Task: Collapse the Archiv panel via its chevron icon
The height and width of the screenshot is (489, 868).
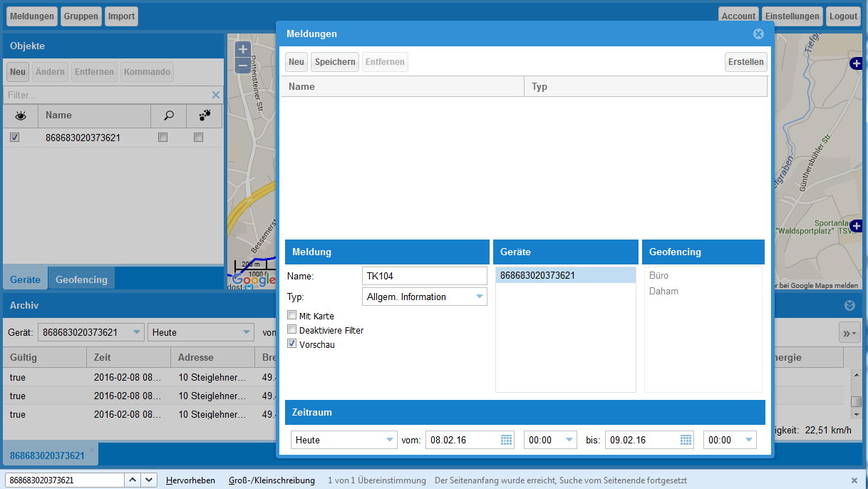Action: (849, 305)
